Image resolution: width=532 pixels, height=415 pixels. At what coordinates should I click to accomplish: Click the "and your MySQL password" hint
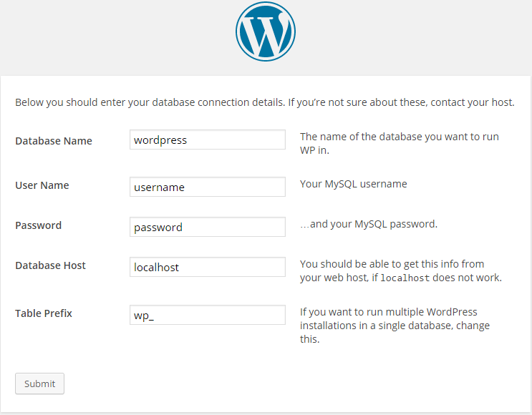pyautogui.click(x=369, y=224)
